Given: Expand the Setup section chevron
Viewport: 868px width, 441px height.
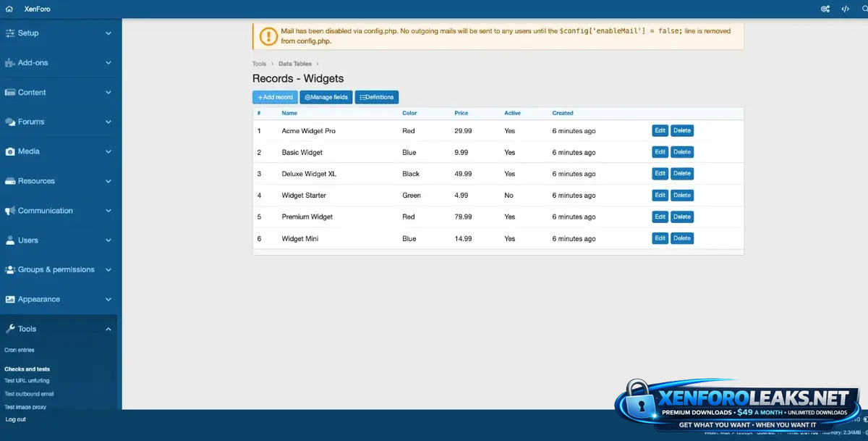Looking at the screenshot, I should (109, 33).
